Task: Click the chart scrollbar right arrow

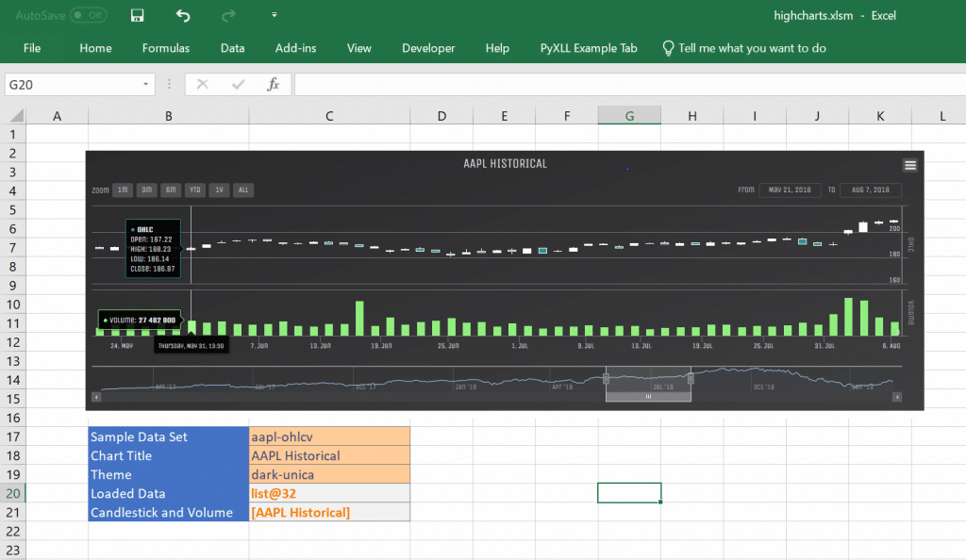Action: click(897, 397)
